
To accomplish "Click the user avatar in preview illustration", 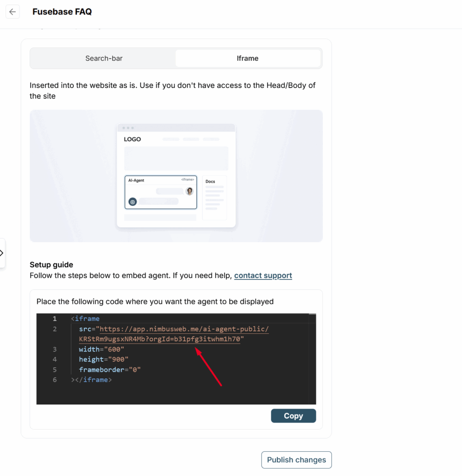I will [189, 191].
